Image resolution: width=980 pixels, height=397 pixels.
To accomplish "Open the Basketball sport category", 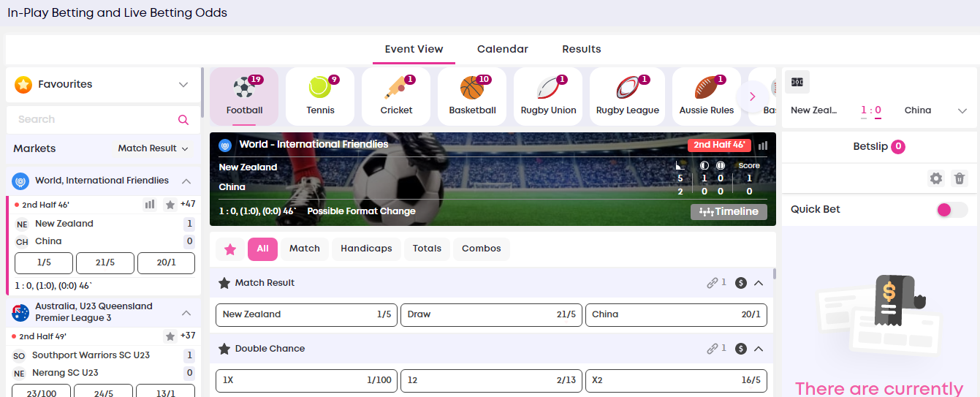I will (x=472, y=96).
